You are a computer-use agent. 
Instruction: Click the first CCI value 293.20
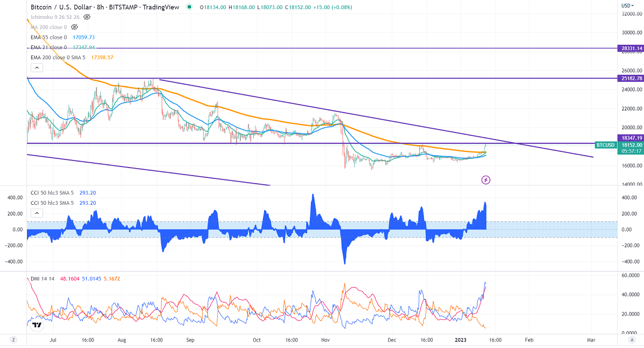coord(87,193)
